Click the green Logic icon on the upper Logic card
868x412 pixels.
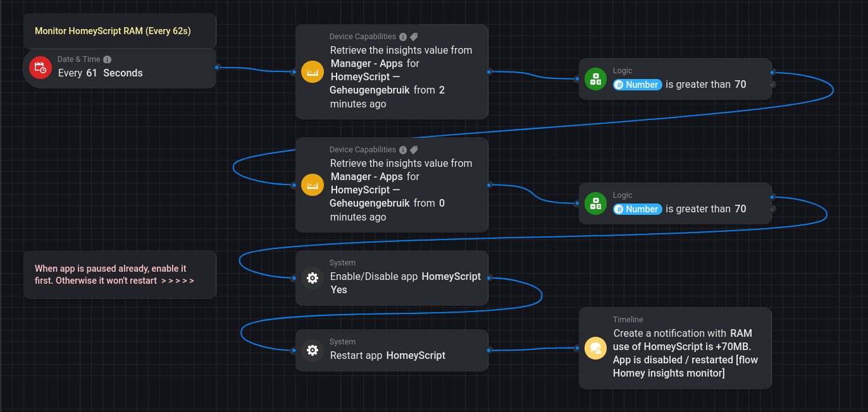(595, 79)
